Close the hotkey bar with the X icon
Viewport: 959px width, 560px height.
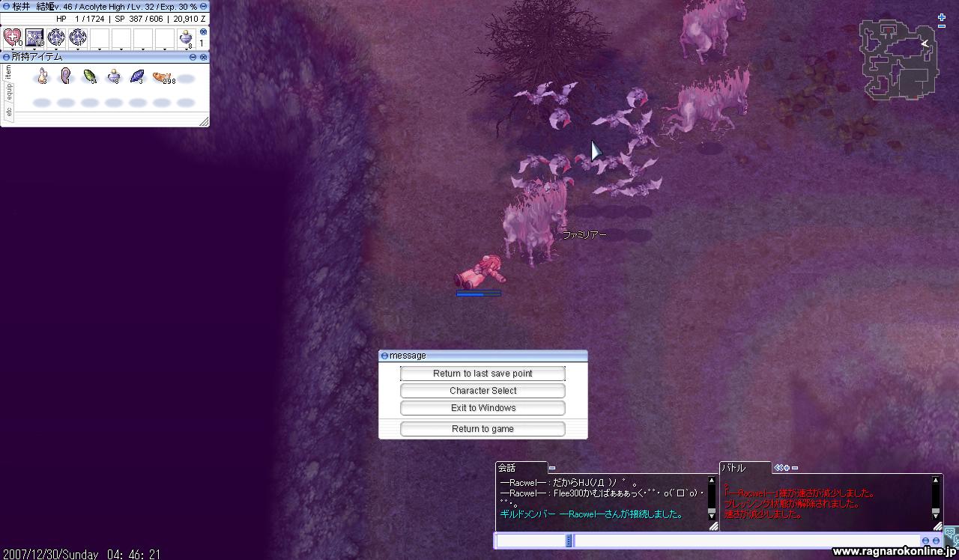pyautogui.click(x=203, y=32)
